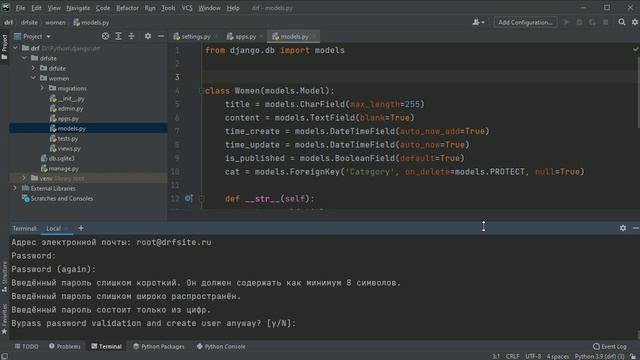Open the Event Log
The width and height of the screenshot is (640, 360).
coord(609,347)
